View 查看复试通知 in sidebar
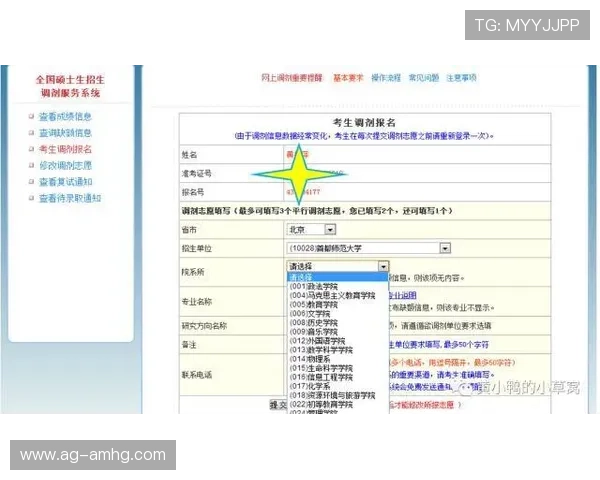600x480 pixels. click(65, 182)
